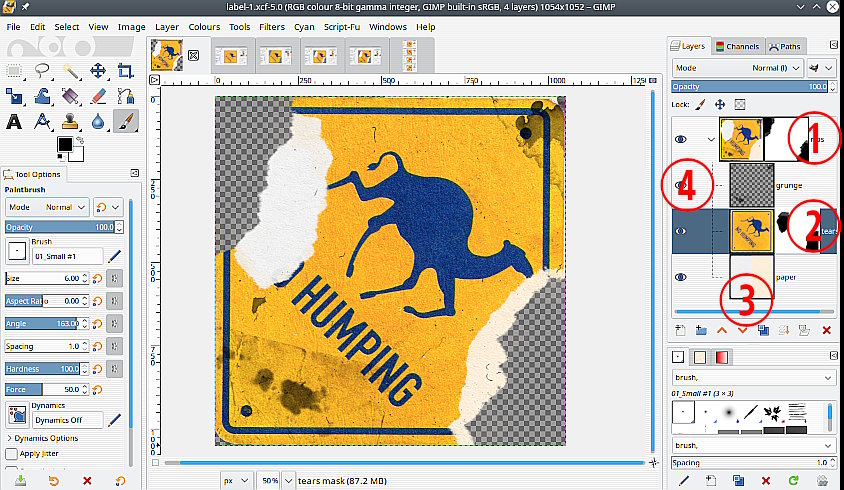Create a new layer group
844x490 pixels.
pos(700,330)
